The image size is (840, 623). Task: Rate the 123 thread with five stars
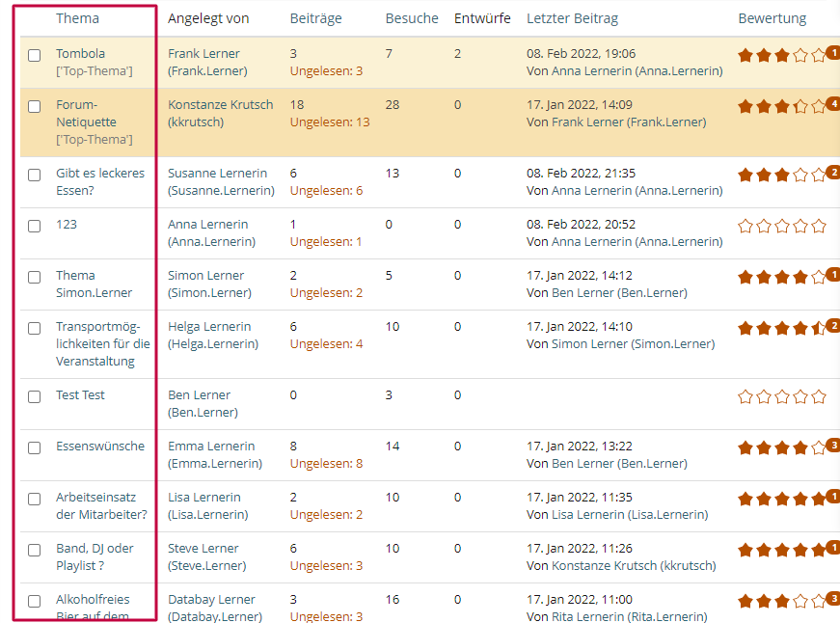(x=819, y=227)
